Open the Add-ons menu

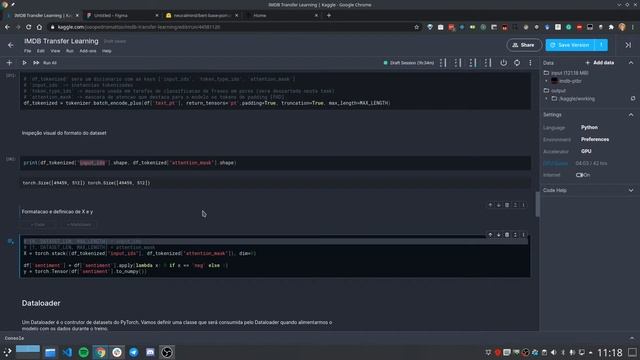tap(88, 51)
